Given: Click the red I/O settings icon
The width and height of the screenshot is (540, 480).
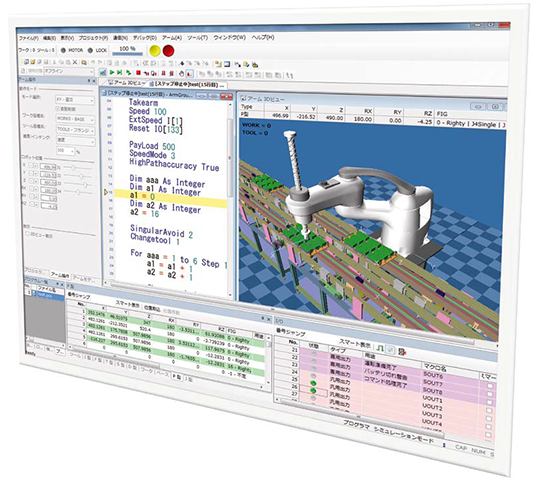Looking at the screenshot, I should 402,352.
